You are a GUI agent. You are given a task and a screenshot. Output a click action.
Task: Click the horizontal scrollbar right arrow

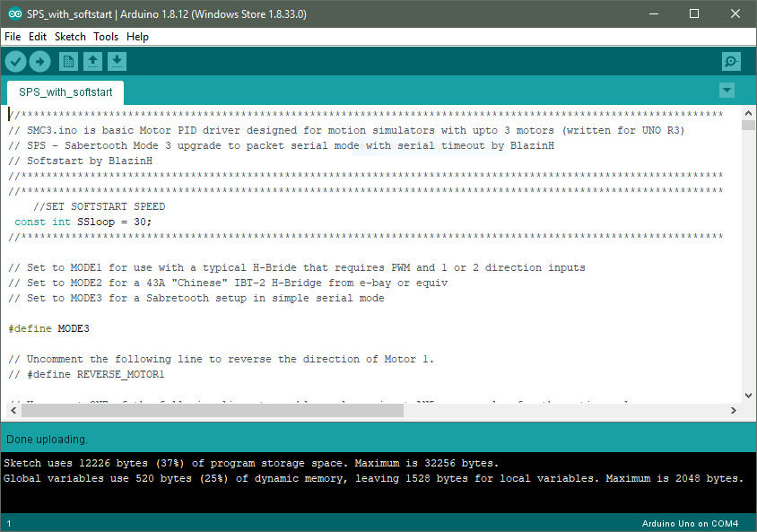click(x=734, y=410)
